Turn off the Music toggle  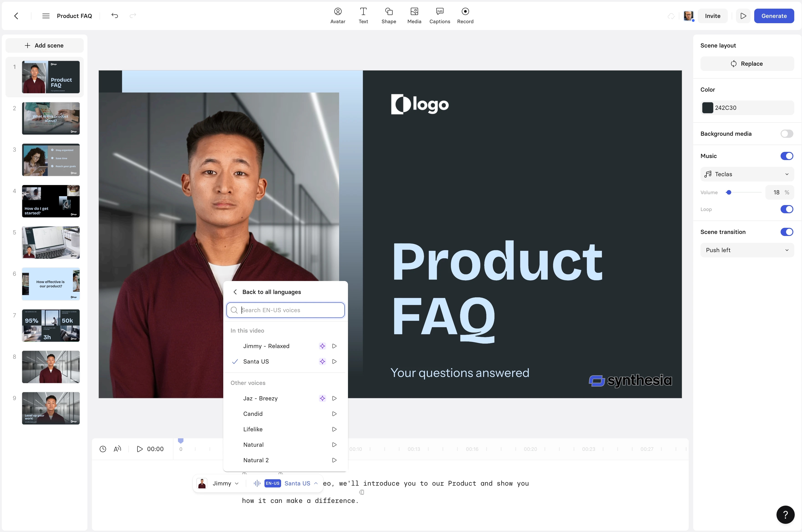786,156
